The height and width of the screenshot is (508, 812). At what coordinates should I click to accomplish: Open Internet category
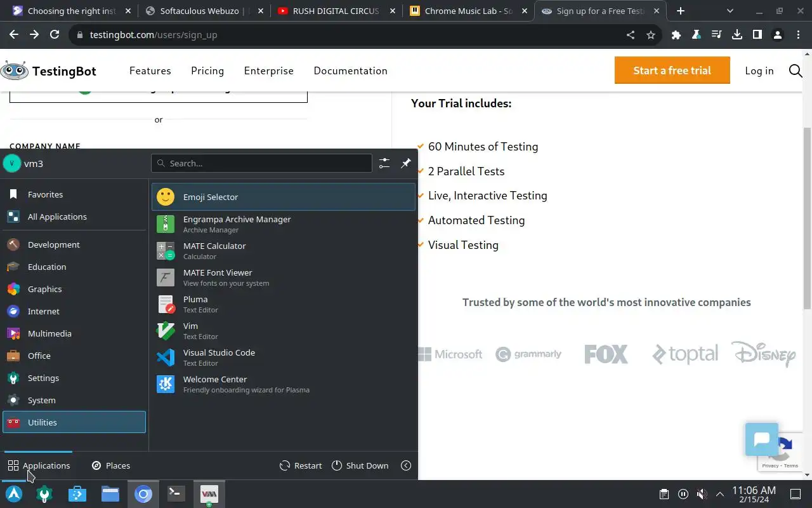click(74, 311)
